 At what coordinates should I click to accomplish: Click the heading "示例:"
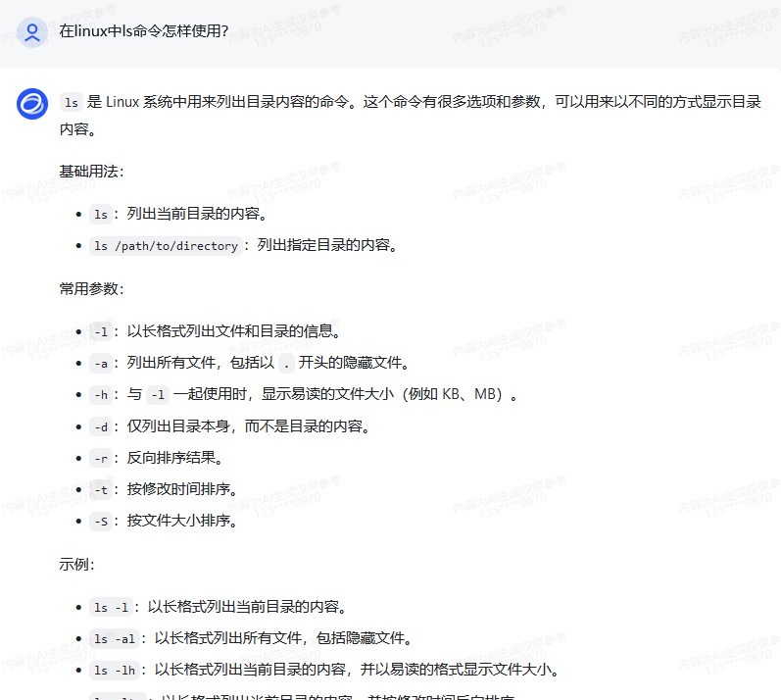pyautogui.click(x=76, y=565)
